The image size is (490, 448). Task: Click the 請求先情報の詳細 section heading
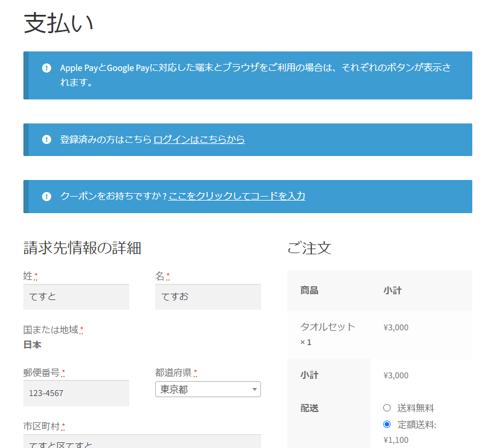click(x=82, y=248)
